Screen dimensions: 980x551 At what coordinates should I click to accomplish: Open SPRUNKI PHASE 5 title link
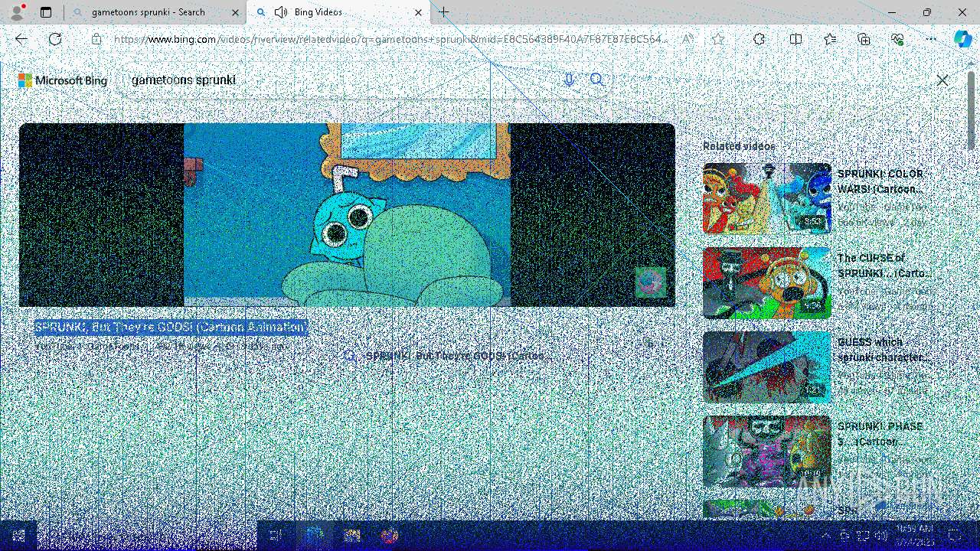[880, 434]
